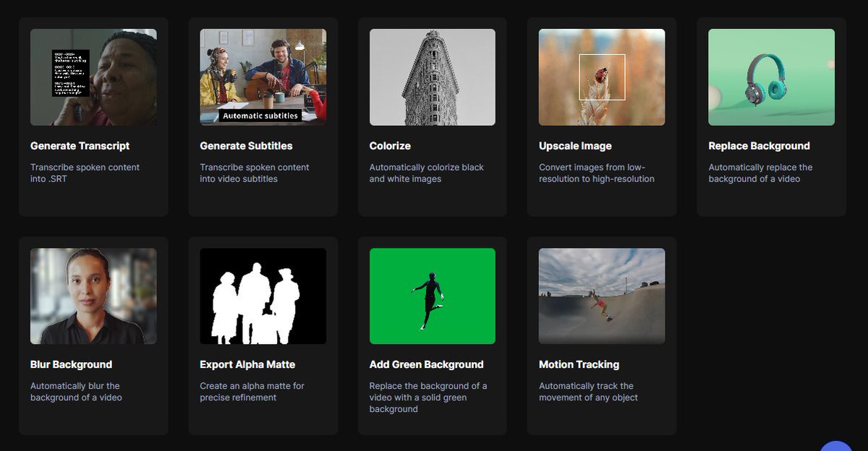Click the "Export Alpha Matte" title
The image size is (868, 451).
[247, 365]
